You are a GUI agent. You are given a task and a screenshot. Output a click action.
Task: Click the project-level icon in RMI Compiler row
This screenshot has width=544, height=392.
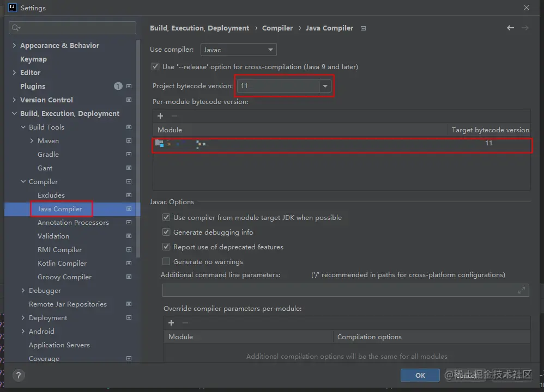[129, 249]
